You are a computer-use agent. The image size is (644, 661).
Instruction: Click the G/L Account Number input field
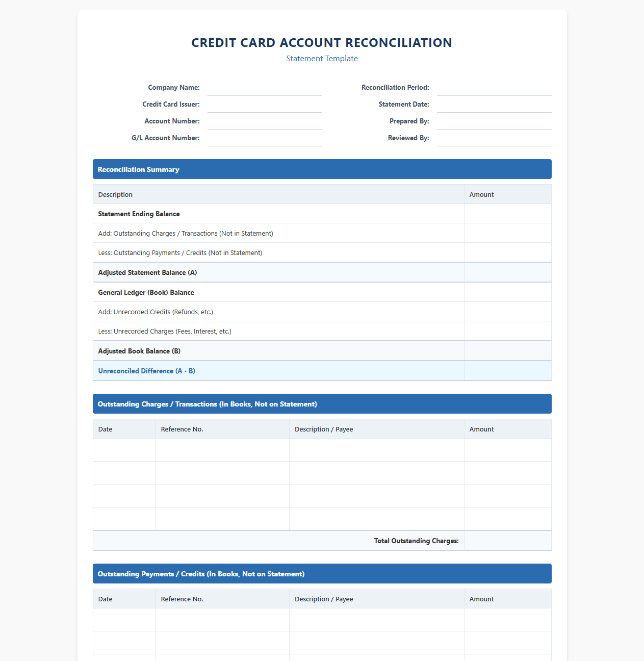[x=265, y=138]
